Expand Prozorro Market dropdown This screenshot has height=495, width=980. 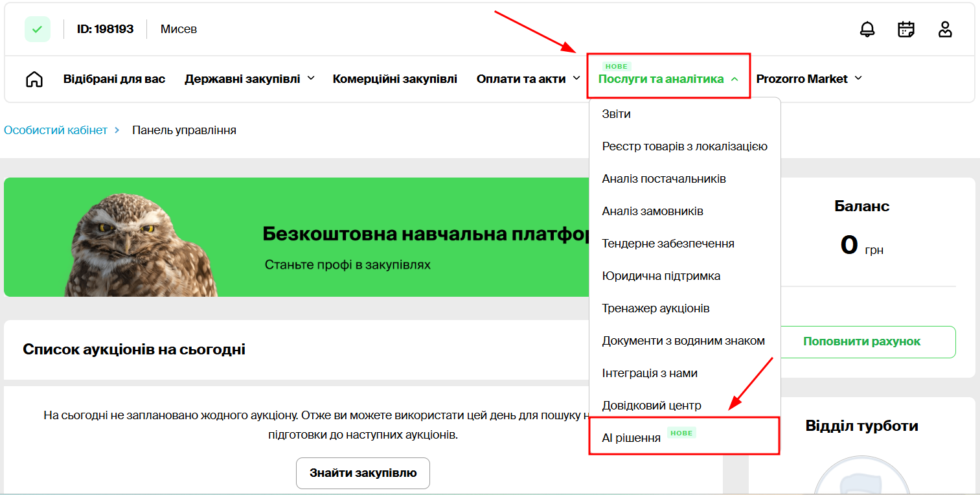tap(809, 79)
